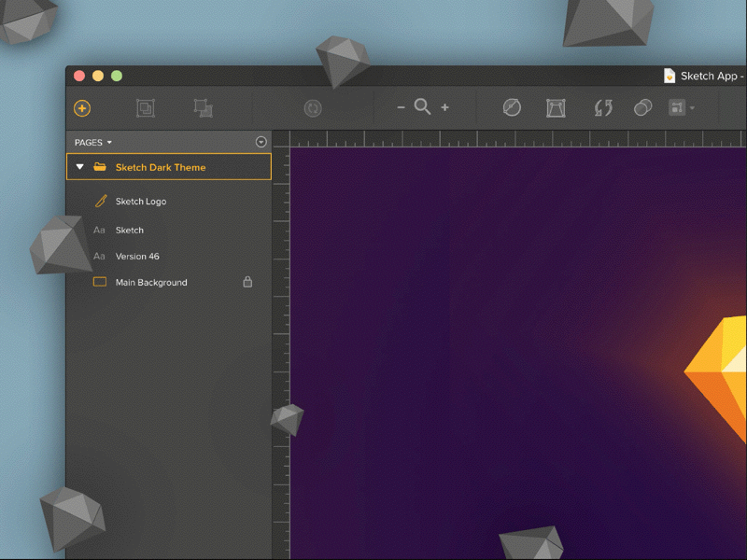Click the zoom out minus button
The width and height of the screenshot is (747, 560).
point(402,106)
